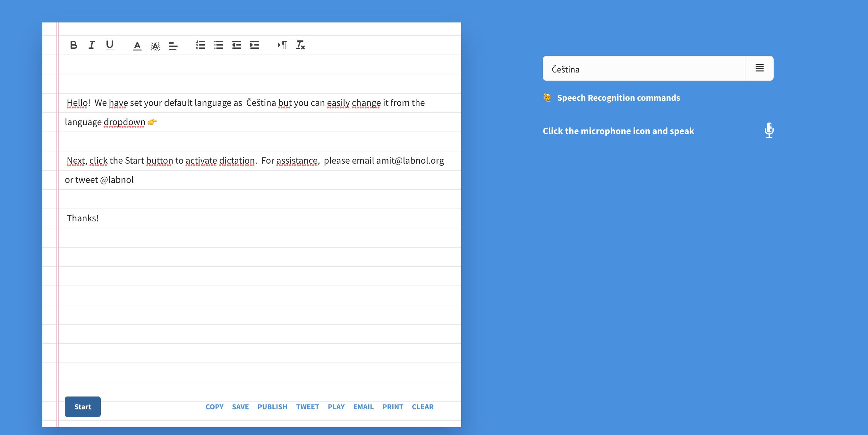Open the text background highlight picker
Screen dimensions: 868x435
pyautogui.click(x=155, y=46)
